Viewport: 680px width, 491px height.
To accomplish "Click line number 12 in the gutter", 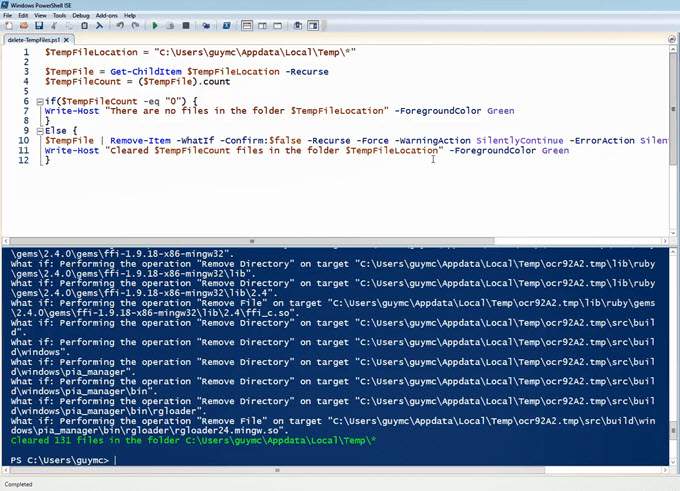I will coord(23,160).
